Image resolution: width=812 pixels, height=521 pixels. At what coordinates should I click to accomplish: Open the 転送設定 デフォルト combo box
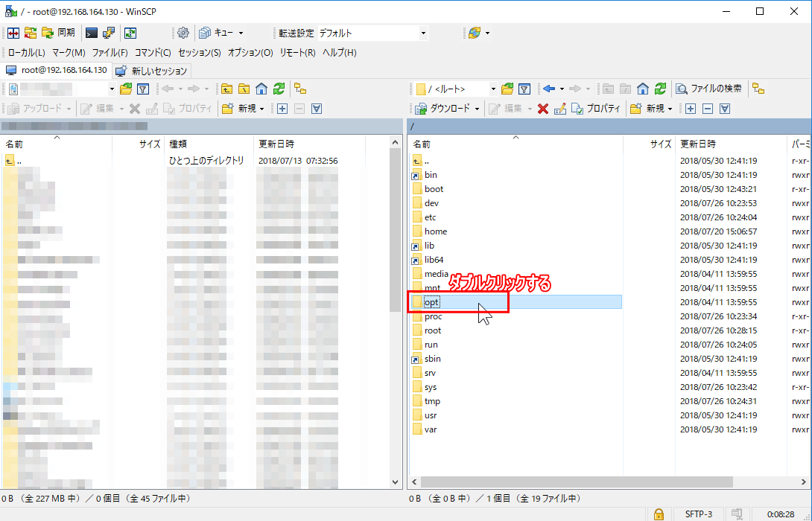[x=372, y=33]
